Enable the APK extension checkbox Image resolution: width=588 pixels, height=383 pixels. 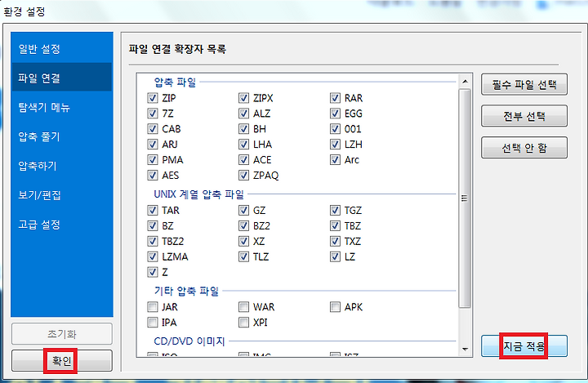coord(335,307)
